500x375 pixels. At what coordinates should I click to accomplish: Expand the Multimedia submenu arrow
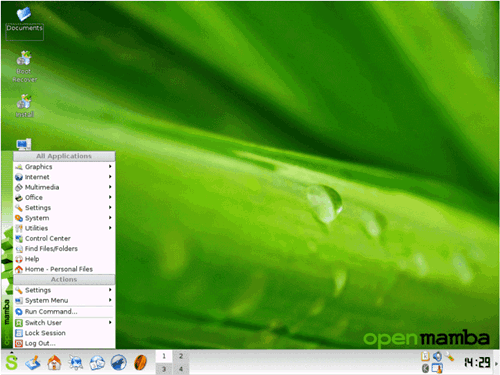(110, 187)
